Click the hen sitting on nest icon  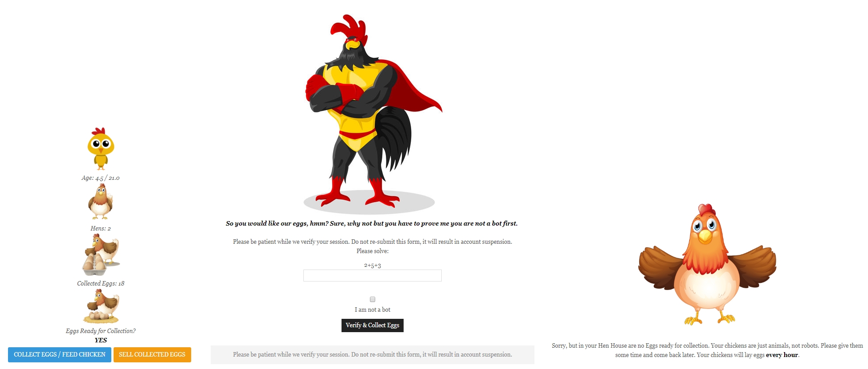coord(101,306)
